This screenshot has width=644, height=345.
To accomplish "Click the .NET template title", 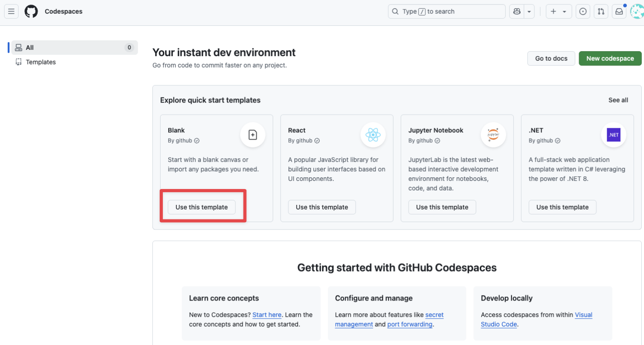I will [536, 130].
